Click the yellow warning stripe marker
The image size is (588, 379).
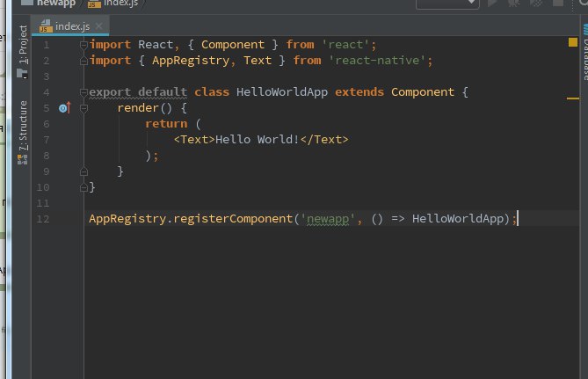[x=573, y=98]
